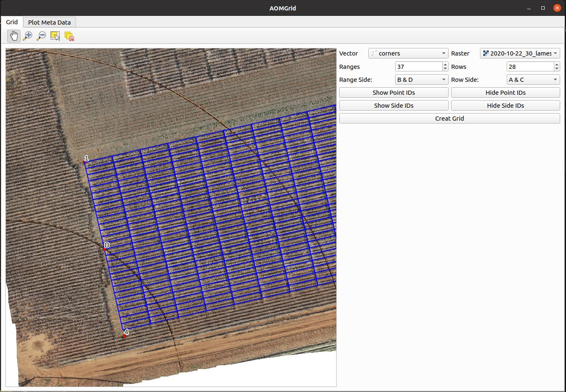Increase the Ranges spinner value
Screen dimensions: 566x392
[445, 64]
